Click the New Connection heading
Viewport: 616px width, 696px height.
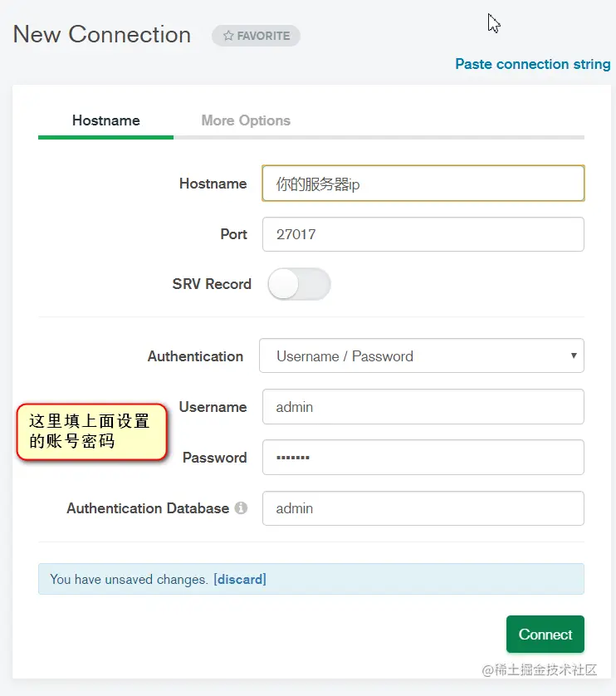click(x=102, y=35)
